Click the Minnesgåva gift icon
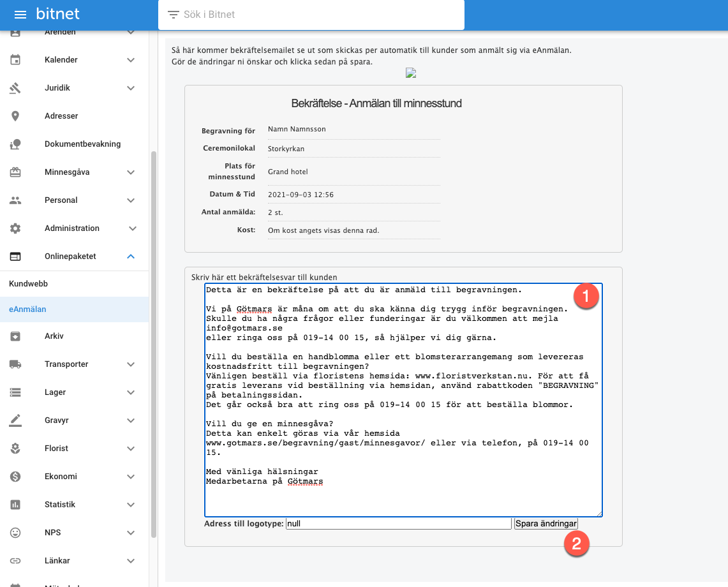Viewport: 728px width, 587px height. (x=15, y=172)
